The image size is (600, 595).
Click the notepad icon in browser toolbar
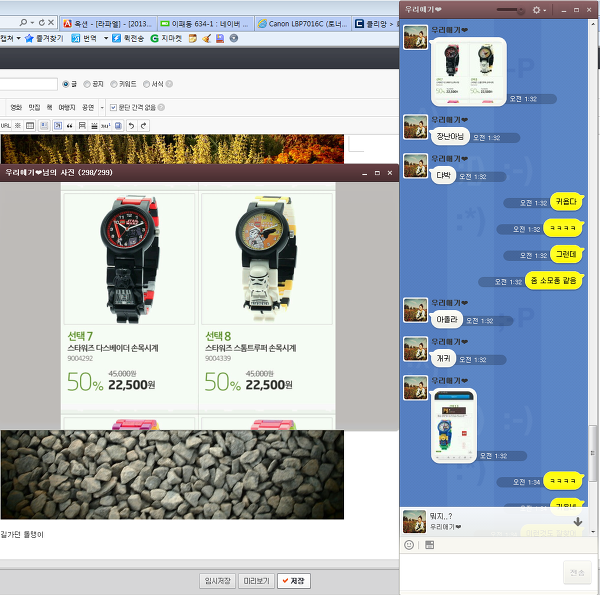point(193,38)
